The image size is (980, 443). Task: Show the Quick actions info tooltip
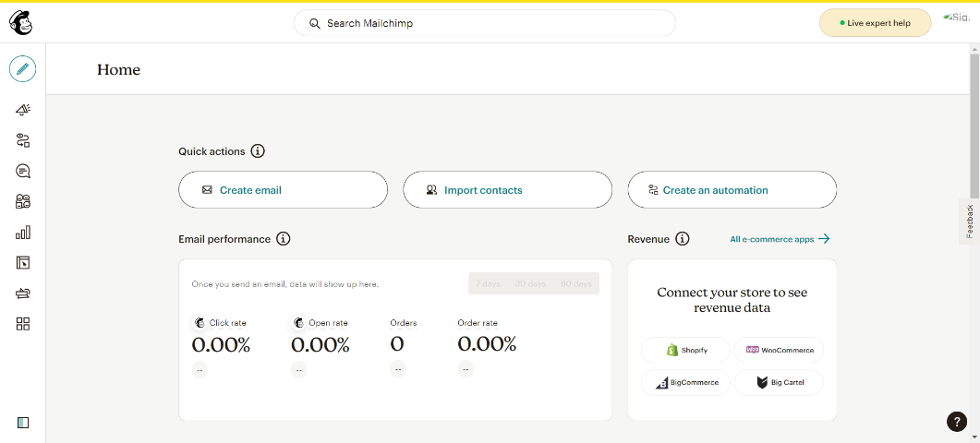coord(258,151)
